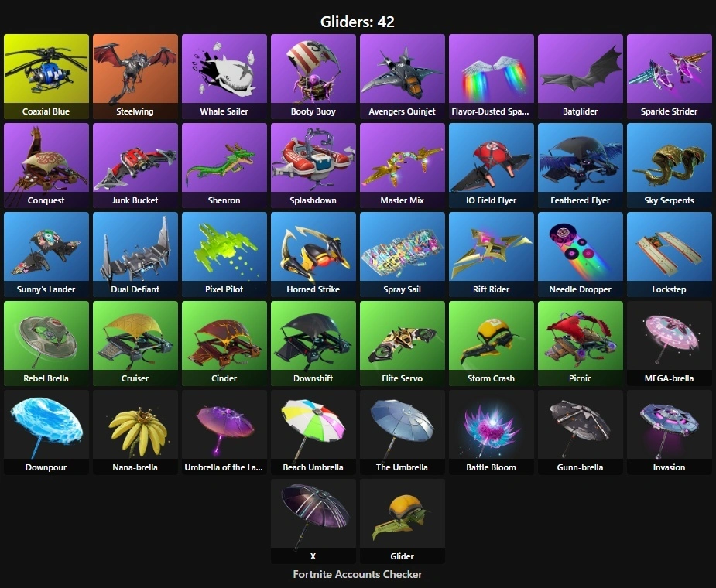Image resolution: width=716 pixels, height=588 pixels.
Task: Select the Beach Umbrella glider
Action: coord(313,432)
